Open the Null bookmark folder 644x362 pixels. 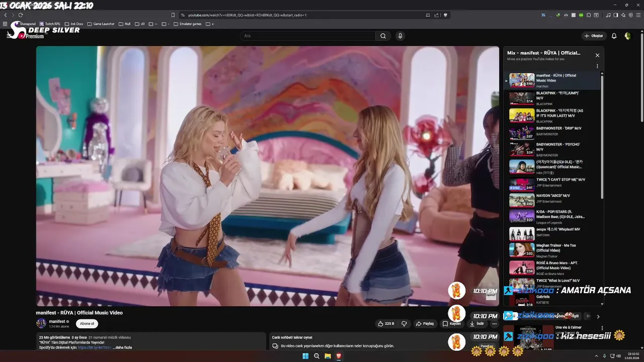(124, 24)
